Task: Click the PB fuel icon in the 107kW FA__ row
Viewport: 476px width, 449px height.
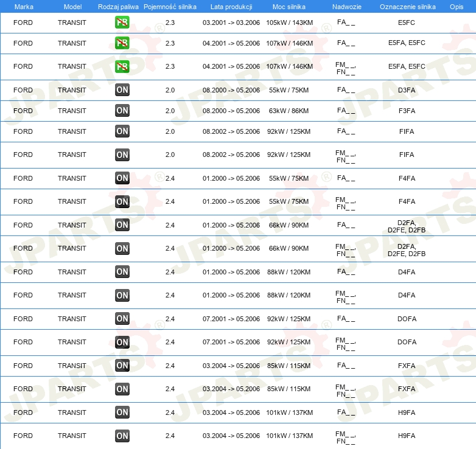Action: tap(122, 43)
